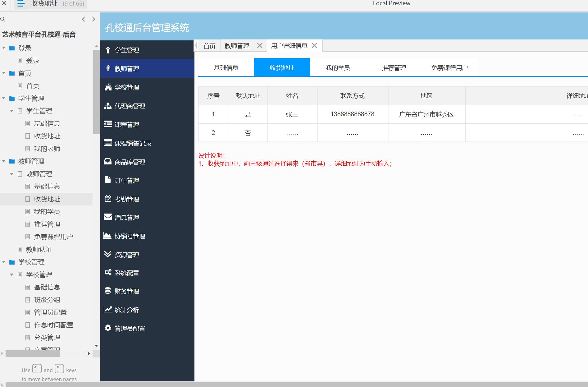Viewport: 588px width, 387px height.
Task: Click the 财务管理 database icon
Action: point(108,291)
